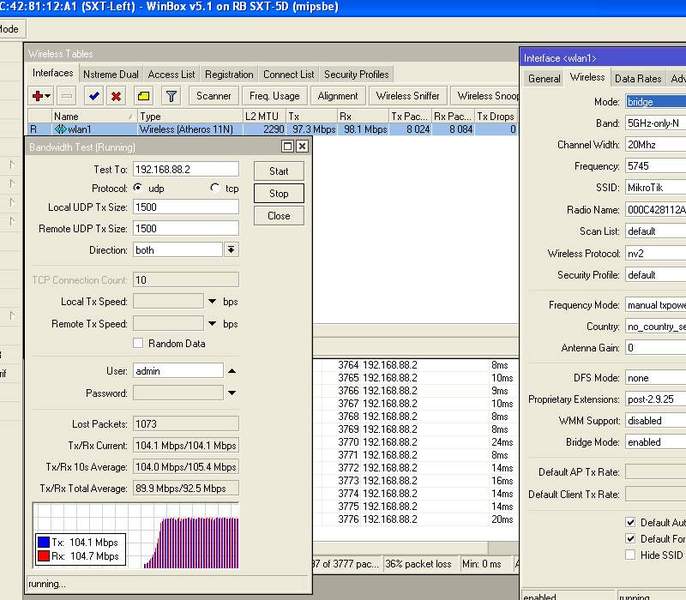The height and width of the screenshot is (600, 686).
Task: Toggle Default Forward checkbox
Action: [630, 539]
